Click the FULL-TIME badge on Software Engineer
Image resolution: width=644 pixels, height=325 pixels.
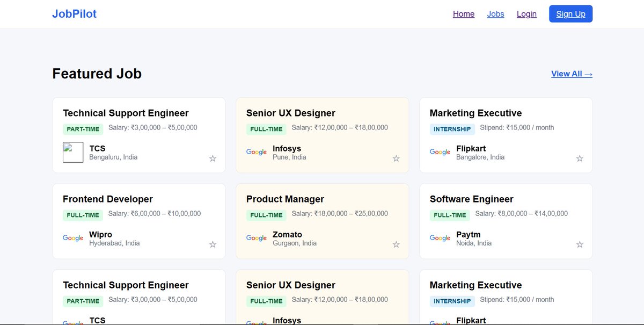(450, 215)
